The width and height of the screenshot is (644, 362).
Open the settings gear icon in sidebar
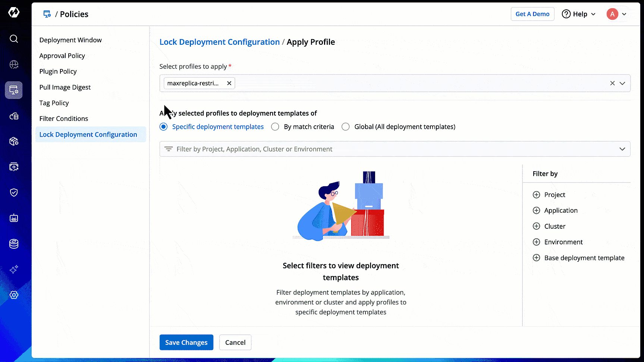[x=14, y=295]
